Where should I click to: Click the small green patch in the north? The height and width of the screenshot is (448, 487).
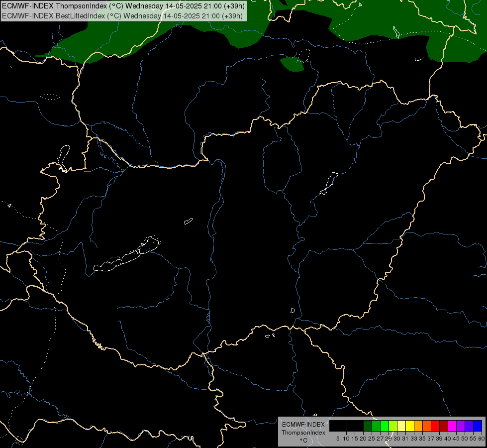tap(292, 64)
